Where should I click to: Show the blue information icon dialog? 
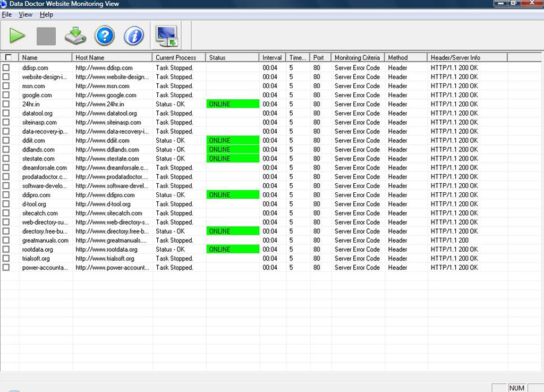tap(133, 36)
